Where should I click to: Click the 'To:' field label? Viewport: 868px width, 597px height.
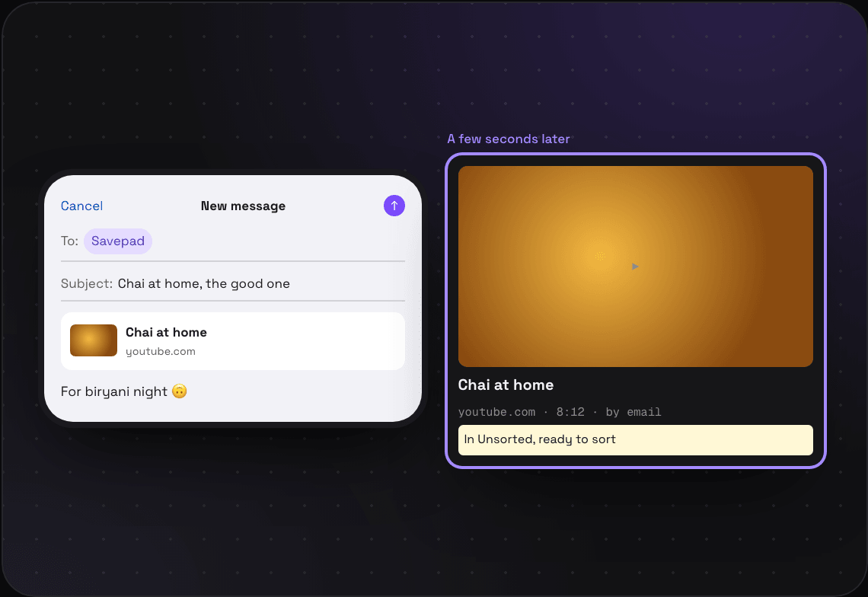click(x=70, y=241)
